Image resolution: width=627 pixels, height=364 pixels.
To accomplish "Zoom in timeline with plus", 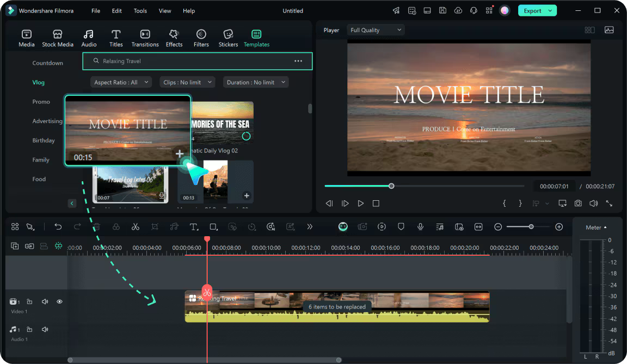I will coord(559,227).
